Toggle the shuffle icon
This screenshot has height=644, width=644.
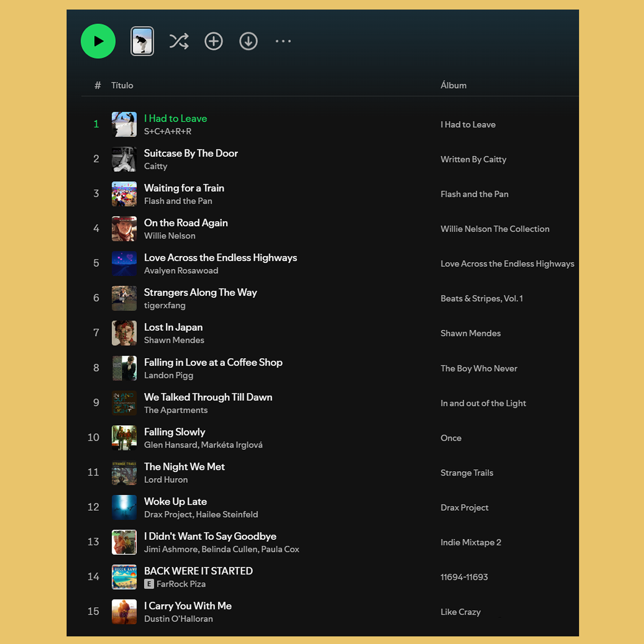179,41
